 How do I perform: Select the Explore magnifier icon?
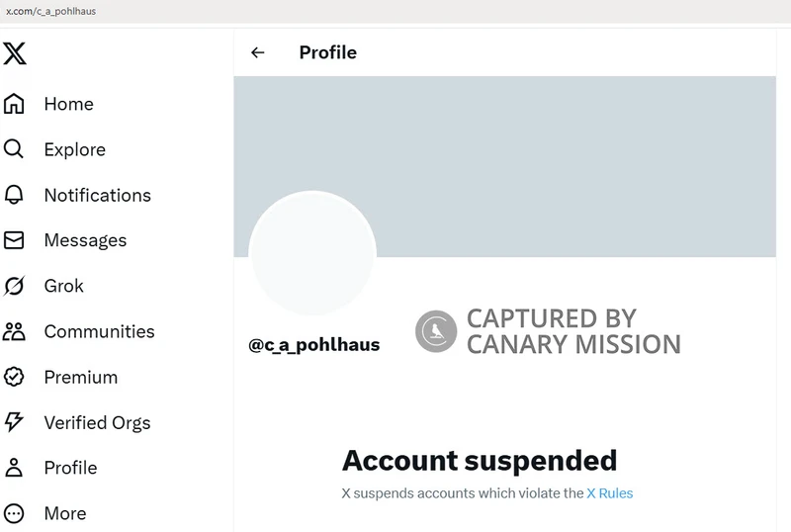pyautogui.click(x=14, y=149)
